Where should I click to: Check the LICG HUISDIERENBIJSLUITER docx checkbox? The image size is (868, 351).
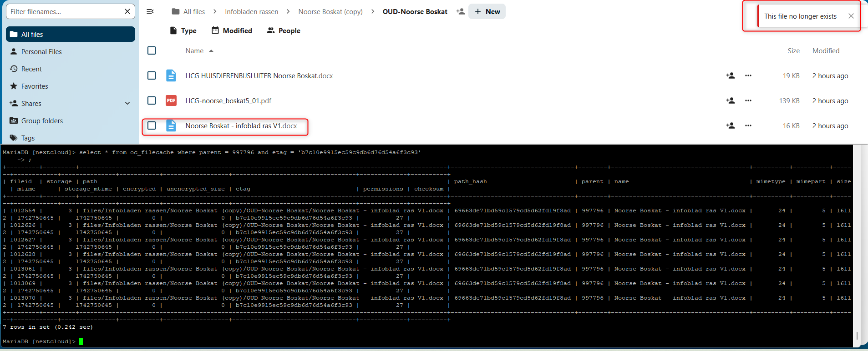pos(152,75)
